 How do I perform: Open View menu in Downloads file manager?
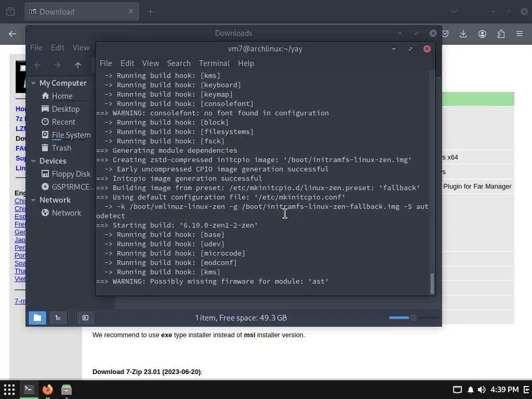click(x=81, y=48)
